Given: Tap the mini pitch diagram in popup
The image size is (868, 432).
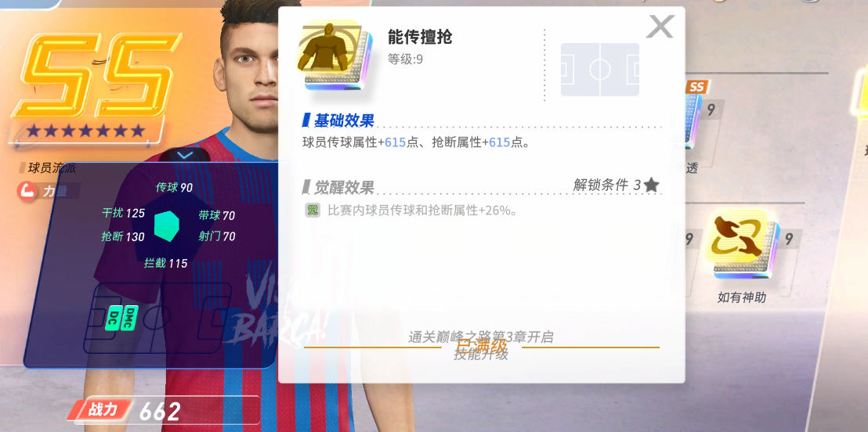Looking at the screenshot, I should point(600,70).
